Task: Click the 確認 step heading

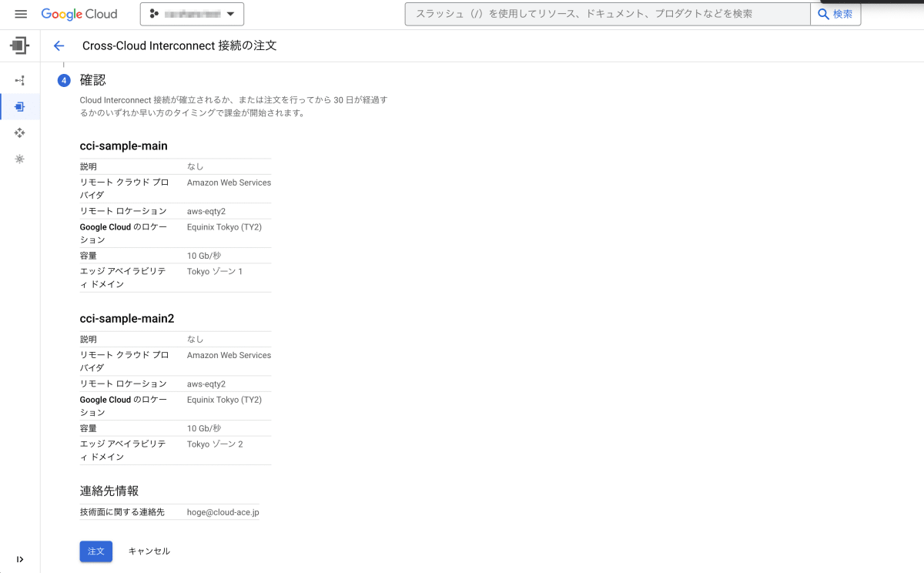Action: pos(93,80)
